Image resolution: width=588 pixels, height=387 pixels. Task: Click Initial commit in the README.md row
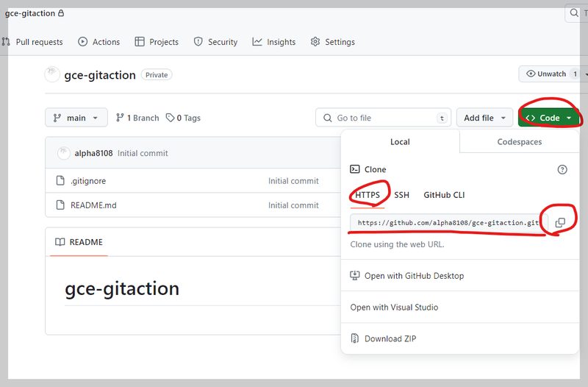(x=293, y=205)
